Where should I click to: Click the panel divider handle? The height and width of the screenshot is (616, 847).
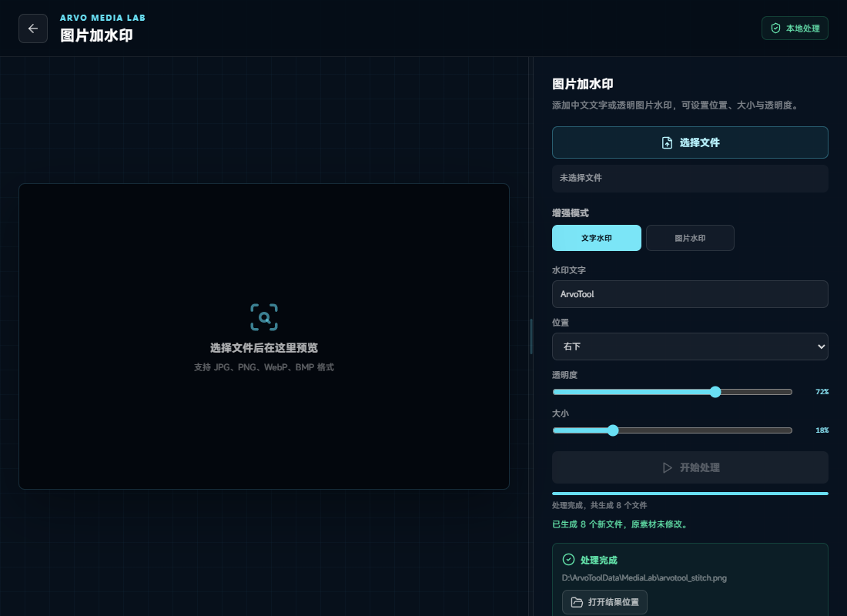pos(531,336)
